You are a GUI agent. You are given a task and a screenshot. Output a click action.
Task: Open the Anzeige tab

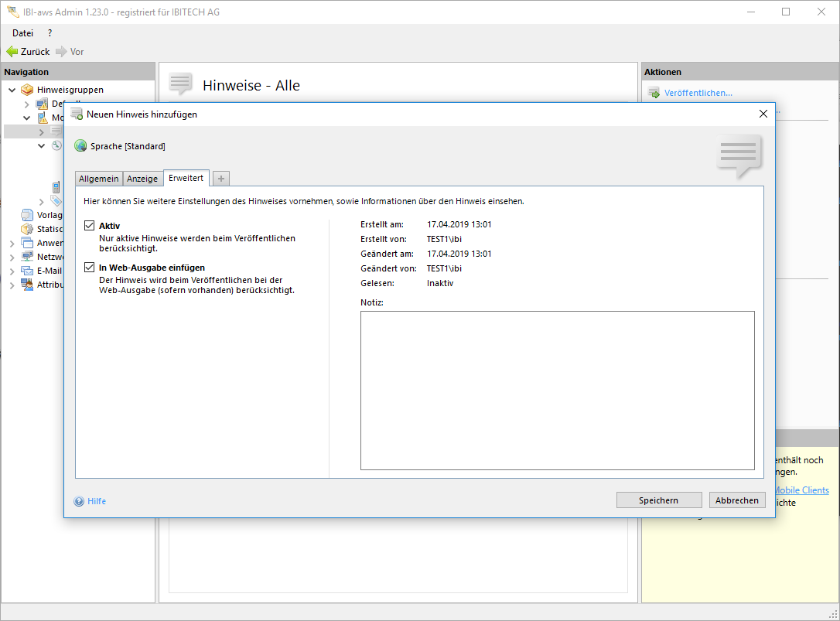[142, 179]
